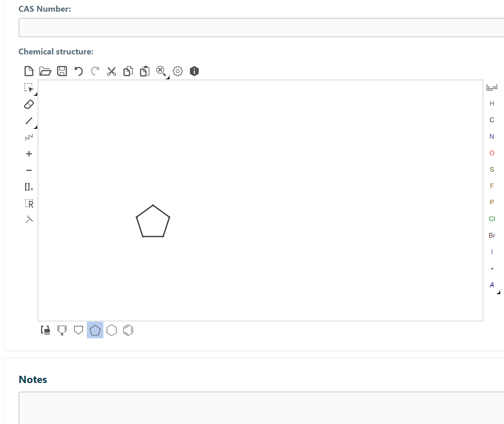The image size is (504, 424).
Task: Expand the generic group A options
Action: (498, 292)
